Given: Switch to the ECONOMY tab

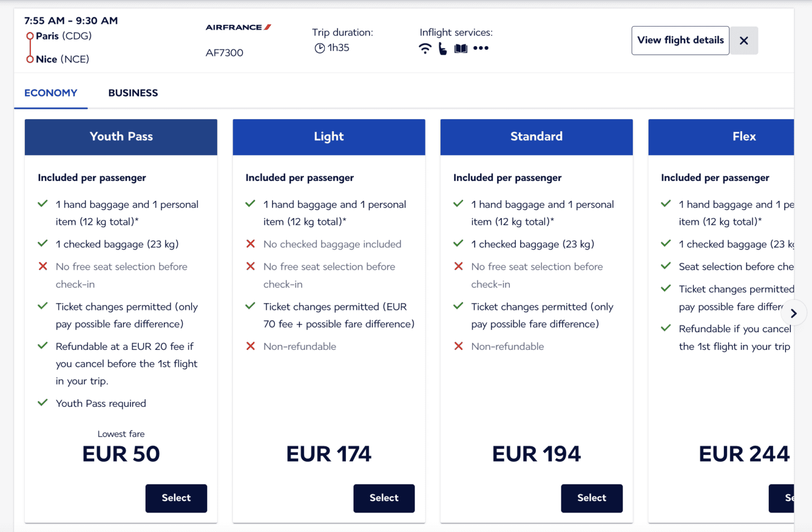Looking at the screenshot, I should click(x=50, y=93).
